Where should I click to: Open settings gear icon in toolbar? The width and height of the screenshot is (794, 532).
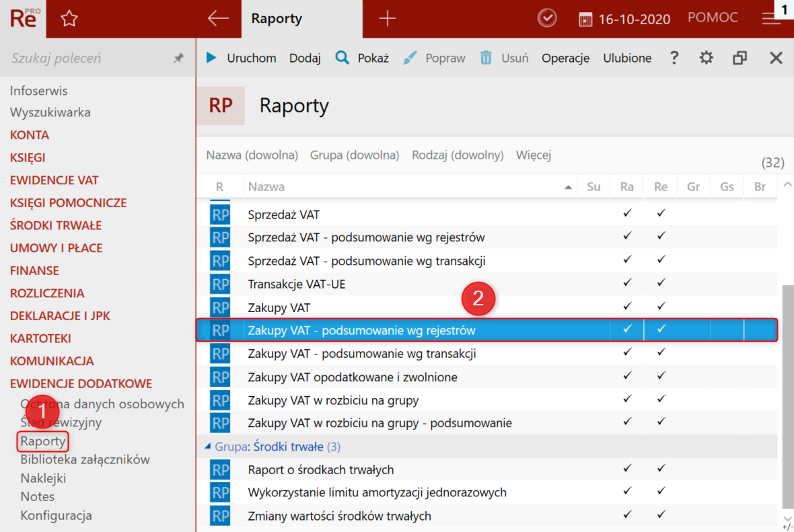pyautogui.click(x=706, y=58)
